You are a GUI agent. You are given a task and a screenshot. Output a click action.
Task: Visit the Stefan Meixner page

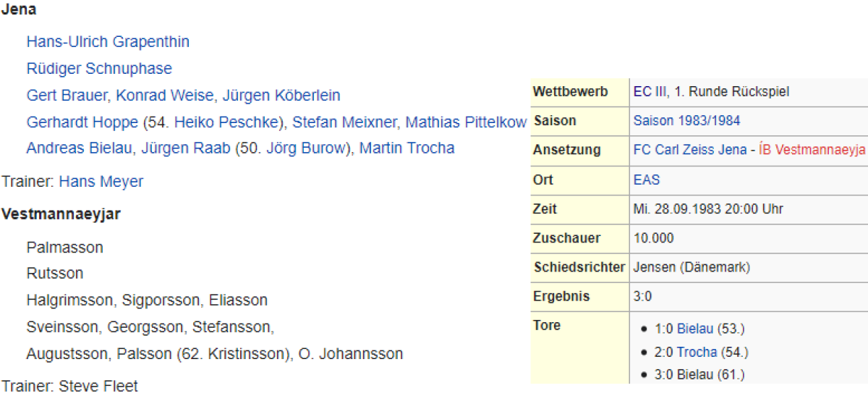tap(344, 122)
